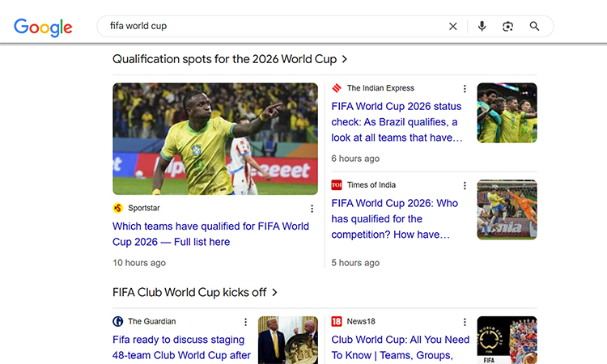Open more options for The Guardian article
This screenshot has height=364, width=607.
point(245,322)
